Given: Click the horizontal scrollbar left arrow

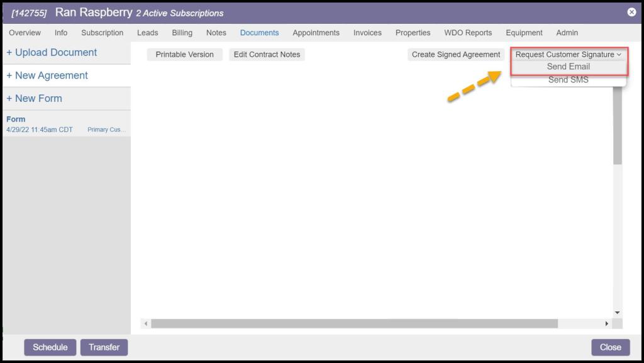Looking at the screenshot, I should (146, 323).
